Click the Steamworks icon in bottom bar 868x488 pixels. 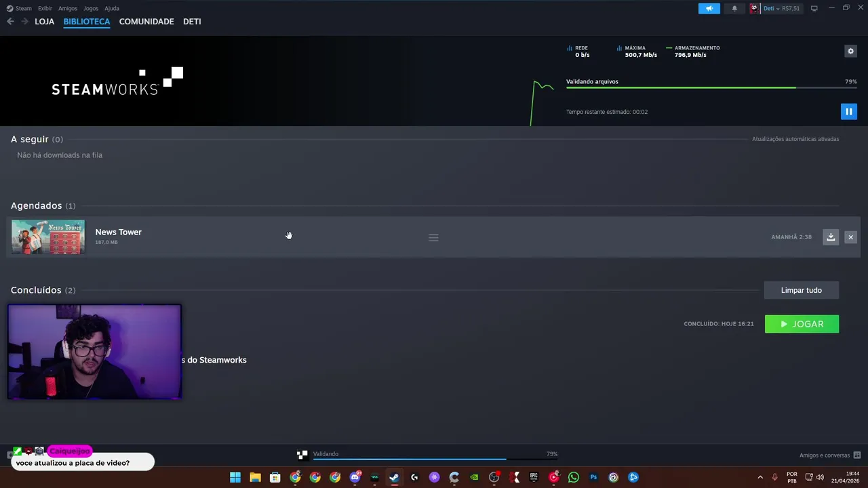coord(302,455)
